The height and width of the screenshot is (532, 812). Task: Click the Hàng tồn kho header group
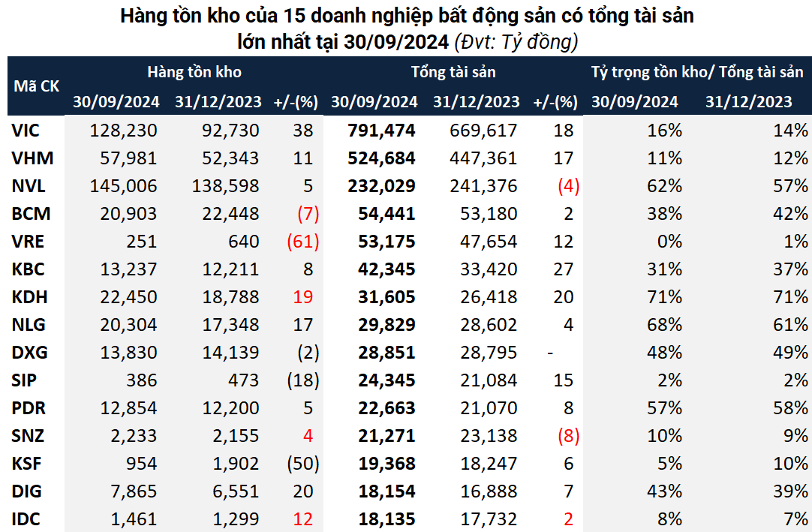click(x=194, y=72)
